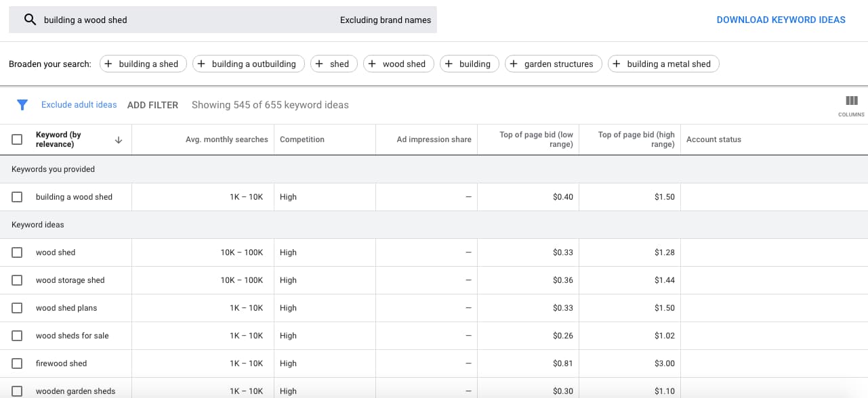Click the 'Keywords you provided' section label

(53, 169)
